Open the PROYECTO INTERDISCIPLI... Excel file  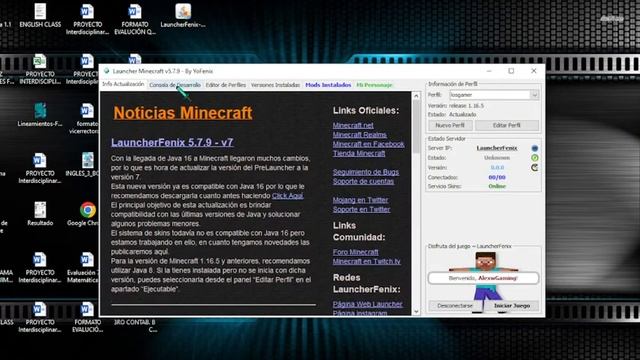[40, 69]
